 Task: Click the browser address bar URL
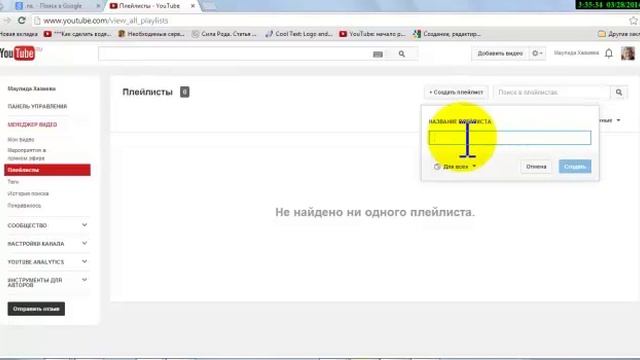pos(106,20)
